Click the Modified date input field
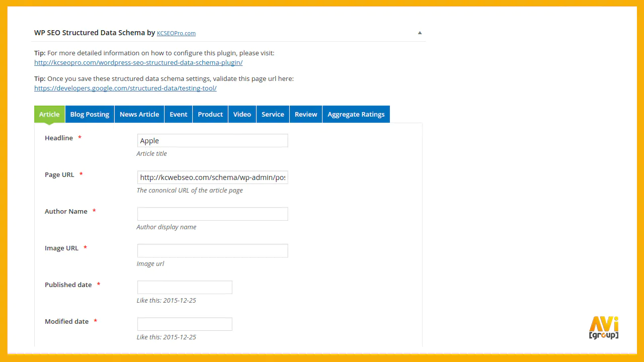Screen dimensions: 644x362 (x=185, y=324)
